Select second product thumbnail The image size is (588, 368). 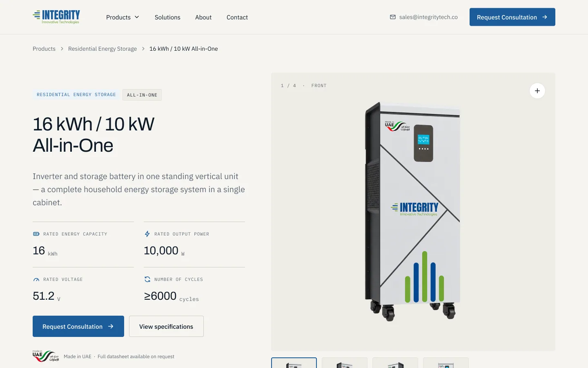345,363
